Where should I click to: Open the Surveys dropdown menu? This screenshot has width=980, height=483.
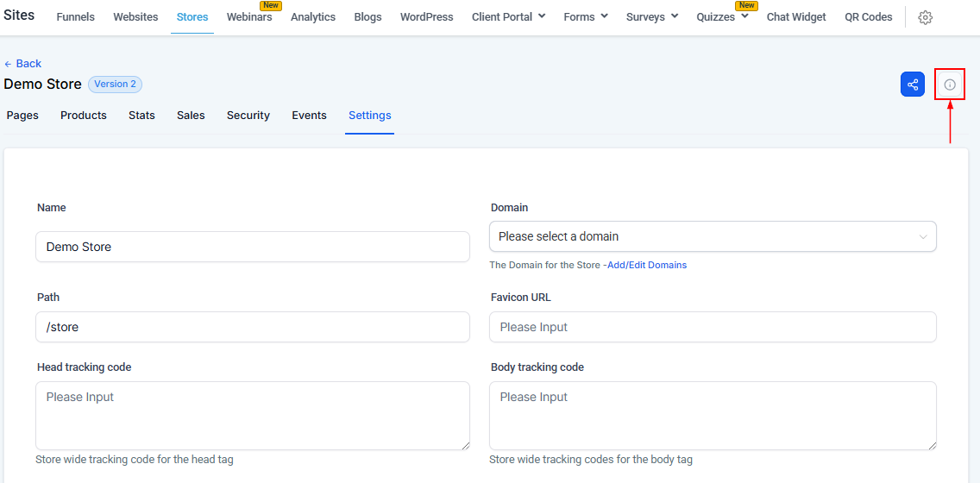coord(650,17)
